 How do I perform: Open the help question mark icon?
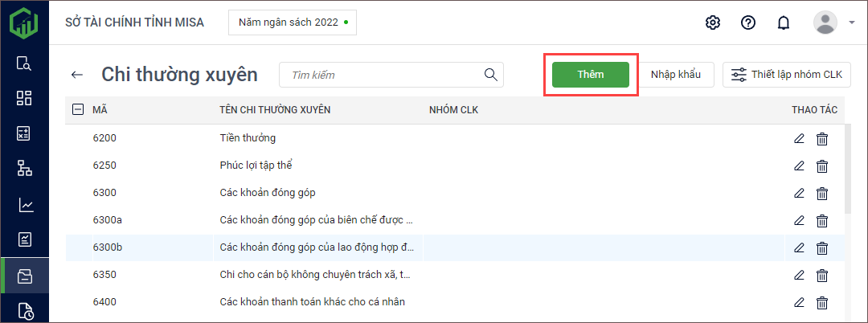click(748, 22)
